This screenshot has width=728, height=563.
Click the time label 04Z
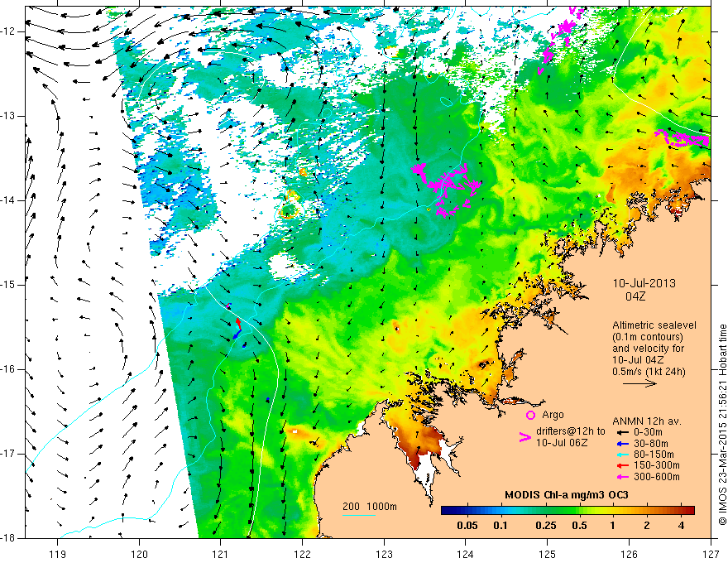pyautogui.click(x=635, y=296)
